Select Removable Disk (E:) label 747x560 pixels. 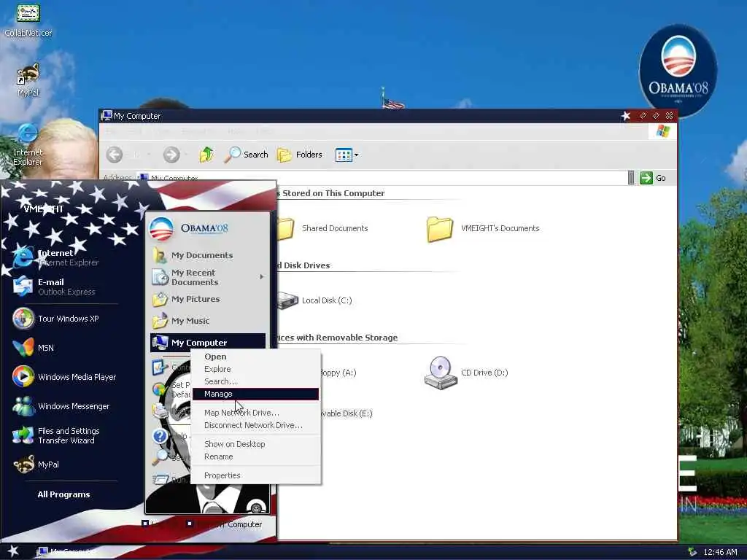pos(347,413)
